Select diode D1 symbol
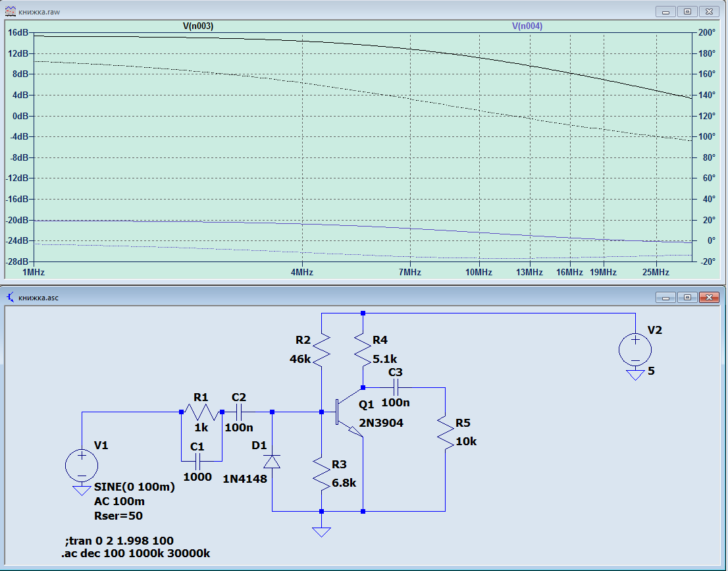Image resolution: width=728 pixels, height=571 pixels. tap(272, 462)
